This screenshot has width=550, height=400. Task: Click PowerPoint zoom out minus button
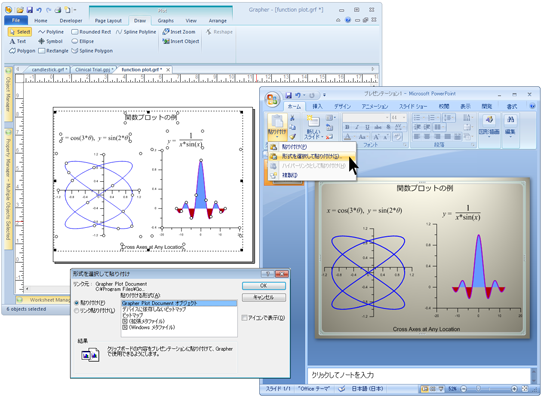coord(464,389)
